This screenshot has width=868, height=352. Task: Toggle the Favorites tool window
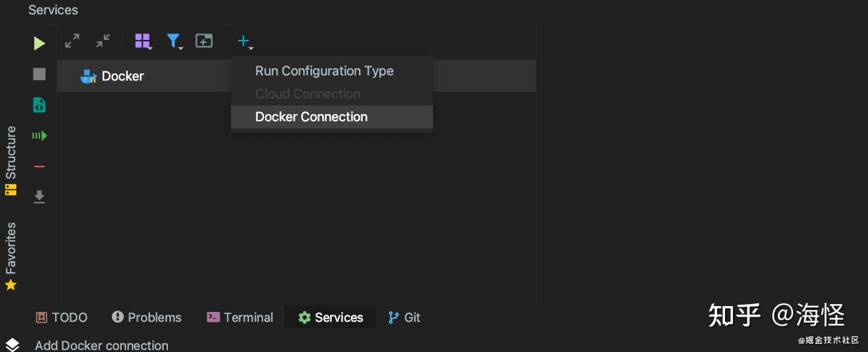[10, 256]
